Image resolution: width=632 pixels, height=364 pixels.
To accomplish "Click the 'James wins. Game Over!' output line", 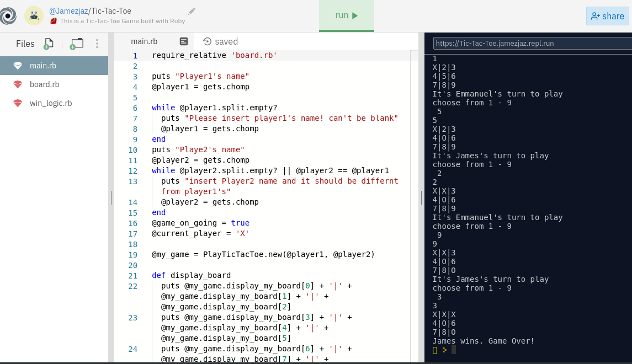I will [484, 341].
